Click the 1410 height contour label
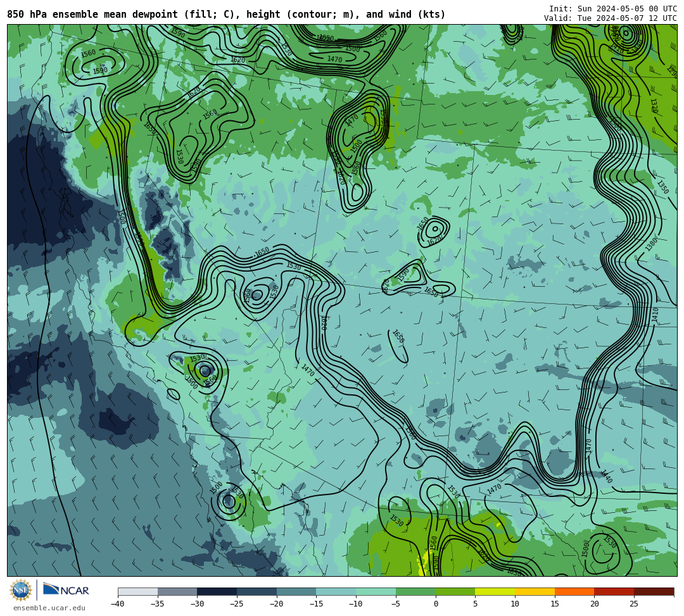Image resolution: width=684 pixels, height=616 pixels. coord(655,315)
